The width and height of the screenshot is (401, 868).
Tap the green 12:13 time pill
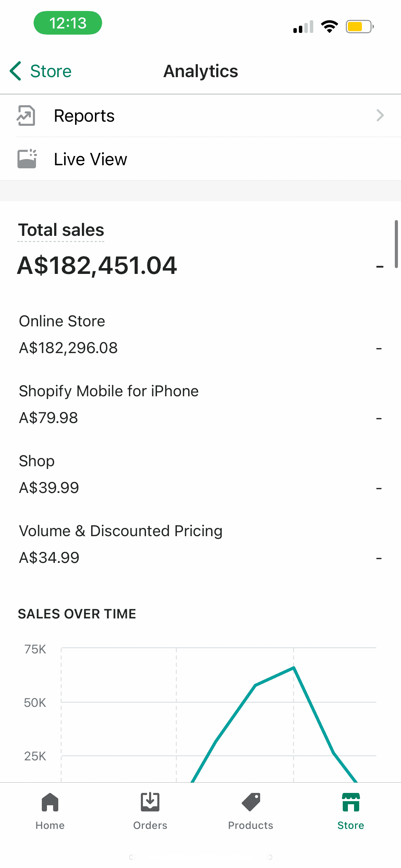coord(68,23)
